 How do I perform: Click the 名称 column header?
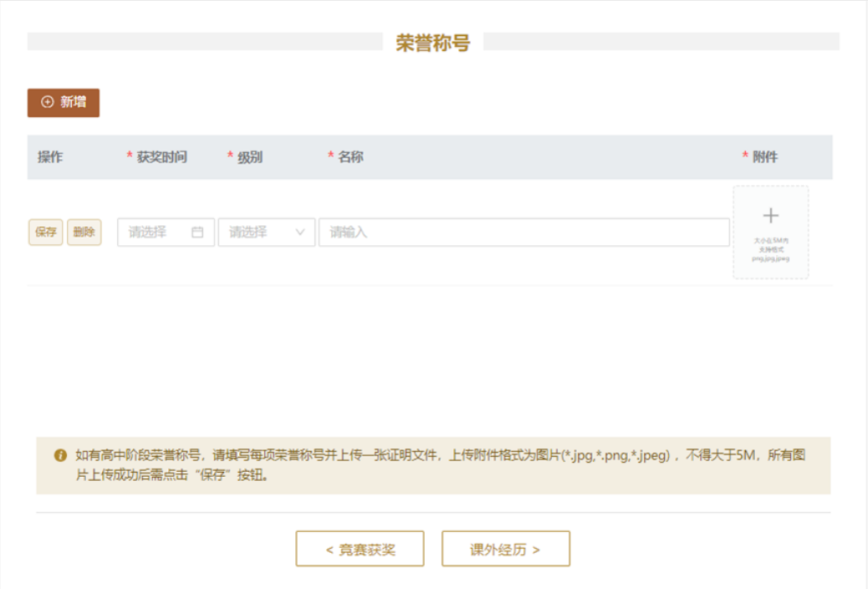click(x=350, y=157)
